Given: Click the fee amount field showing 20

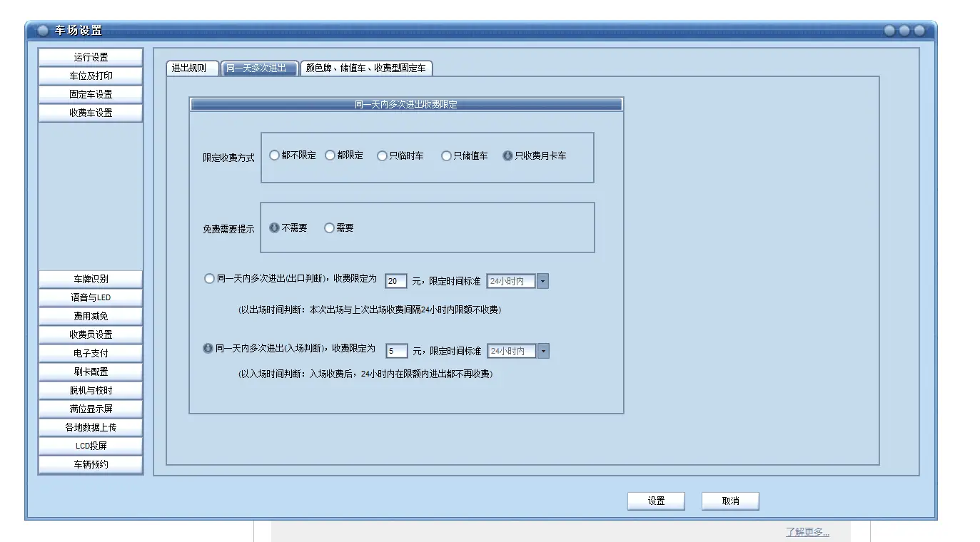Looking at the screenshot, I should 395,280.
